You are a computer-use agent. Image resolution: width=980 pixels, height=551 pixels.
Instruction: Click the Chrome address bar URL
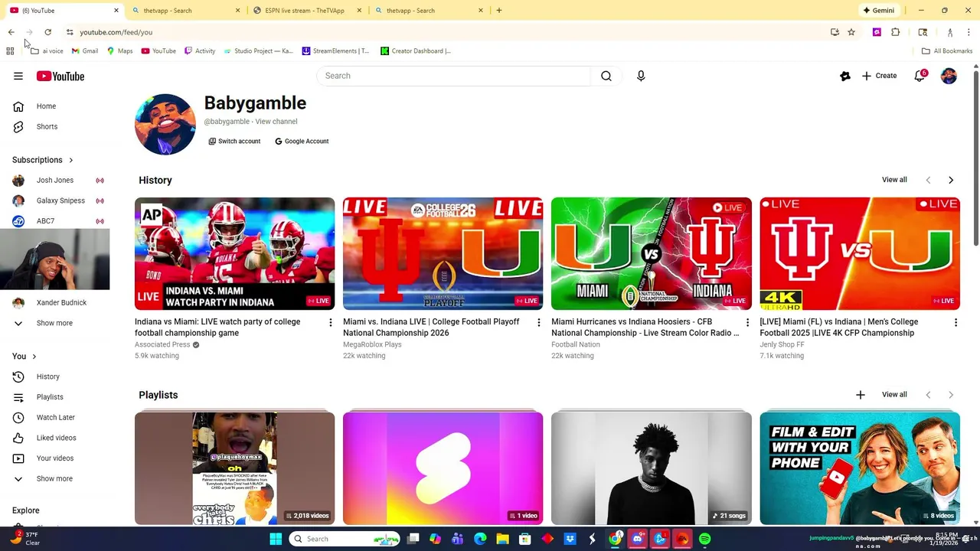116,32
